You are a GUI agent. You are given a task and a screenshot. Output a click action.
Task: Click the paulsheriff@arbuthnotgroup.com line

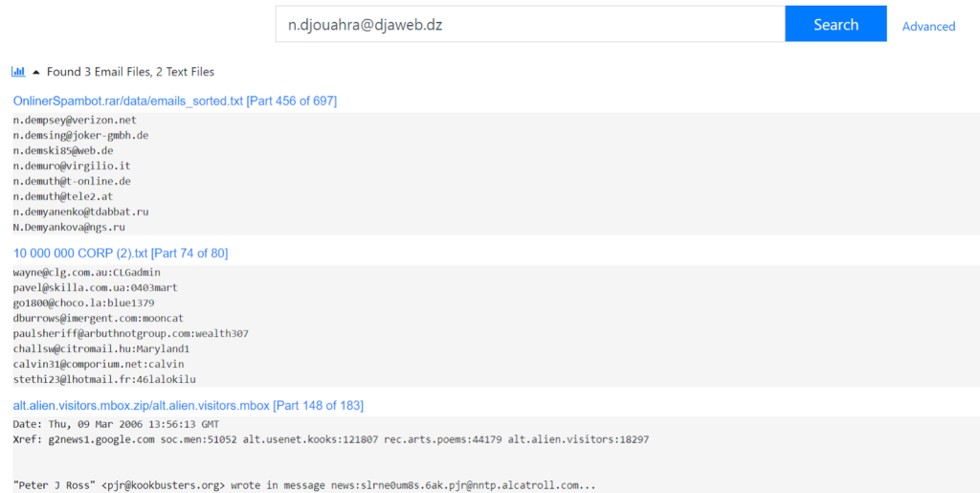tap(131, 333)
